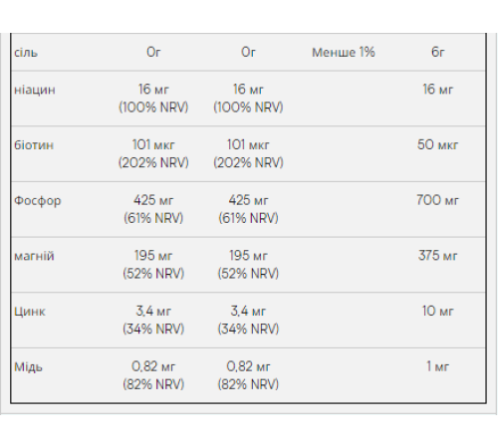Select the 700 мг phosphorus reference value

pyautogui.click(x=437, y=200)
